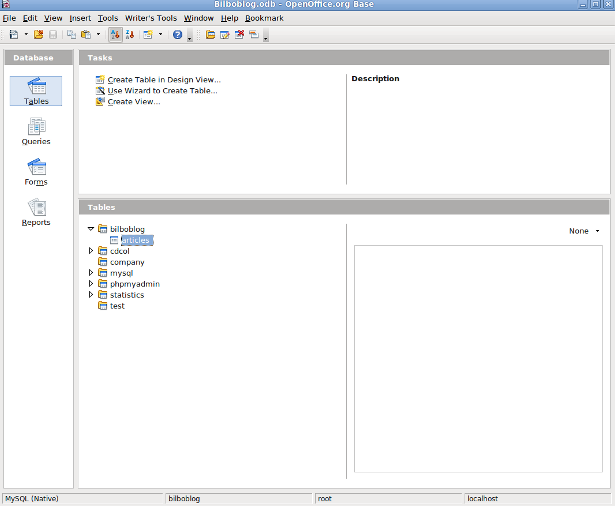This screenshot has height=506, width=615.
Task: Click the Use Wizard to Create Table icon
Action: 100,91
